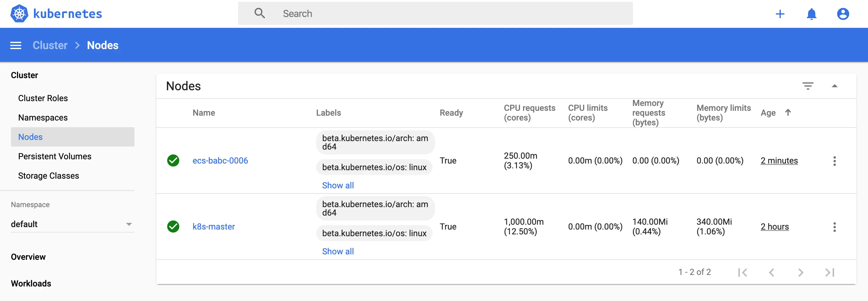The width and height of the screenshot is (868, 301).
Task: Open the default namespace dropdown
Action: (72, 224)
